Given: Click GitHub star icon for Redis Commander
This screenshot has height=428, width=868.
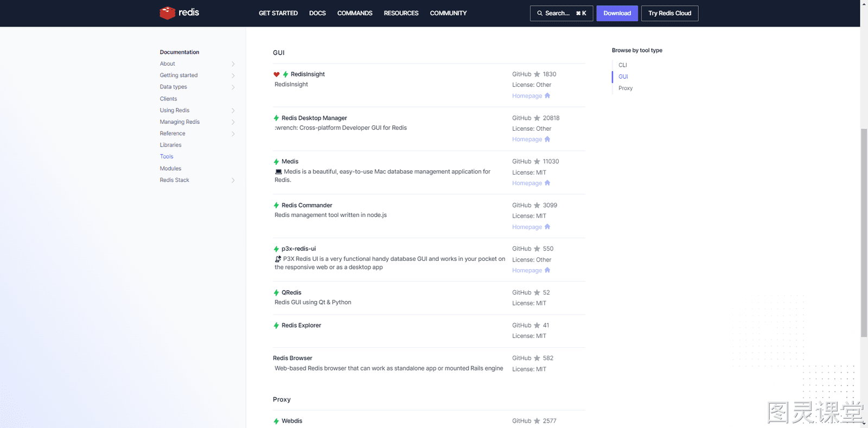Looking at the screenshot, I should tap(537, 205).
